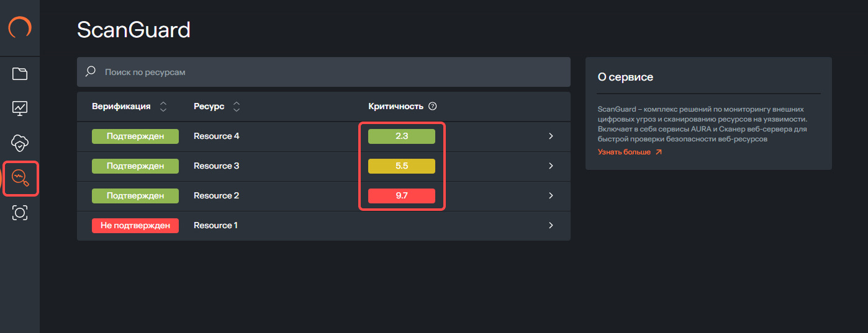Expand the Resource 3 row chevron
Viewport: 868px width, 333px height.
pyautogui.click(x=551, y=166)
